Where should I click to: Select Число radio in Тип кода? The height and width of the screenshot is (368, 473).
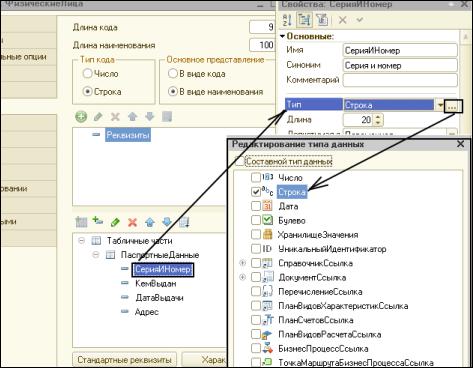(87, 74)
